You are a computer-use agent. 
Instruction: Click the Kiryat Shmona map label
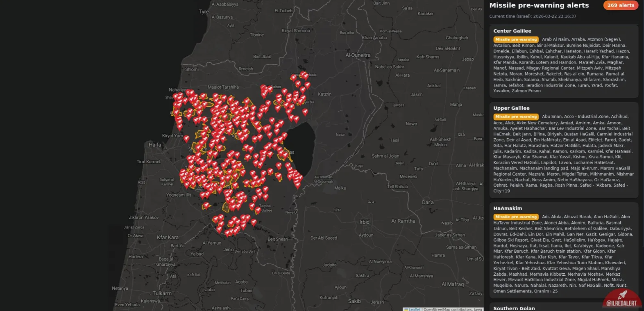[296, 31]
